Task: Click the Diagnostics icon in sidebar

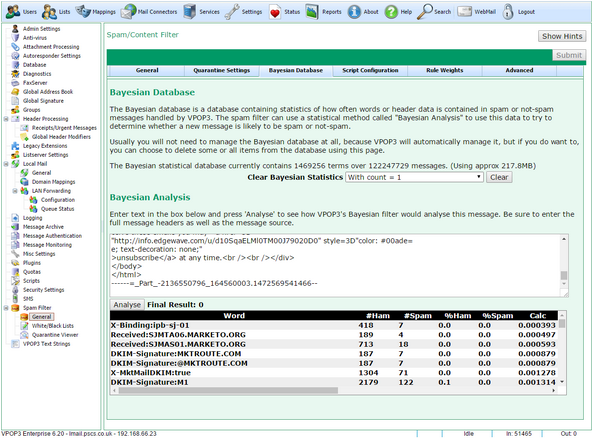Action: click(x=15, y=74)
